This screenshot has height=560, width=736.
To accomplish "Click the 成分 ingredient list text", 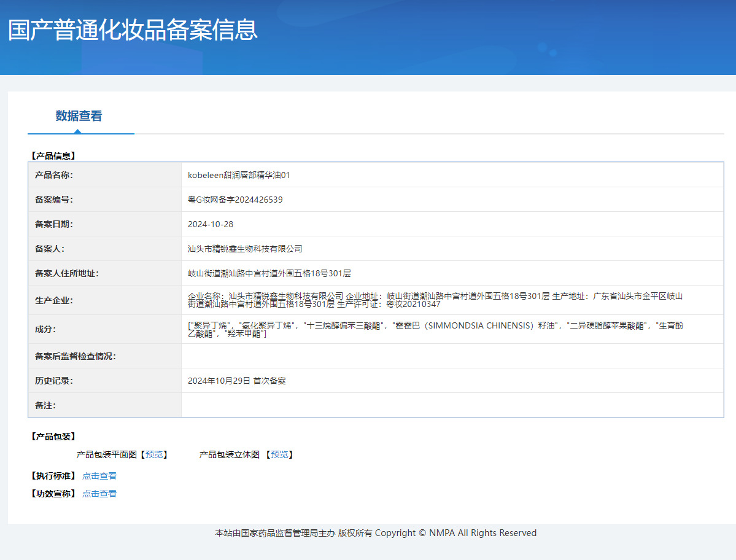I will click(x=435, y=329).
